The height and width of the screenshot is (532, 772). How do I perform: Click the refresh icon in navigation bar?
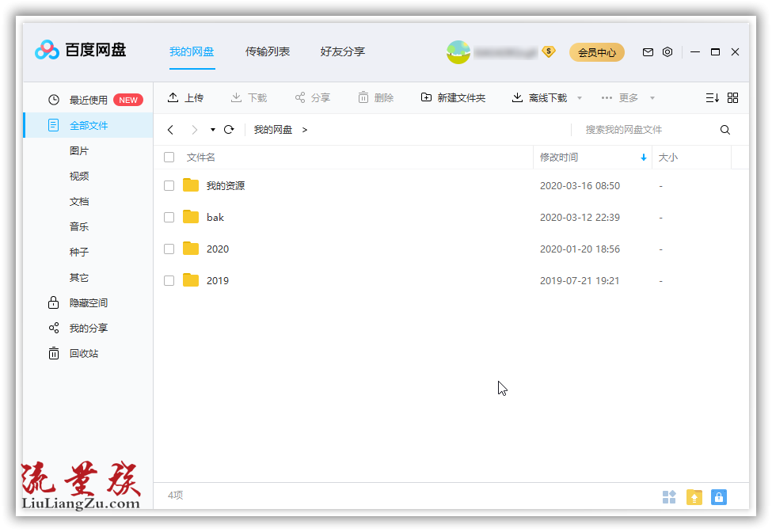click(x=229, y=129)
